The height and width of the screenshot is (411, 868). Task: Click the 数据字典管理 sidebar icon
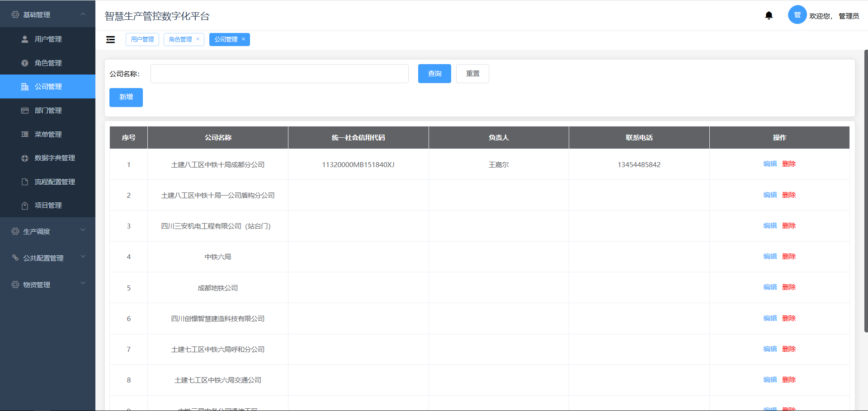[x=25, y=158]
